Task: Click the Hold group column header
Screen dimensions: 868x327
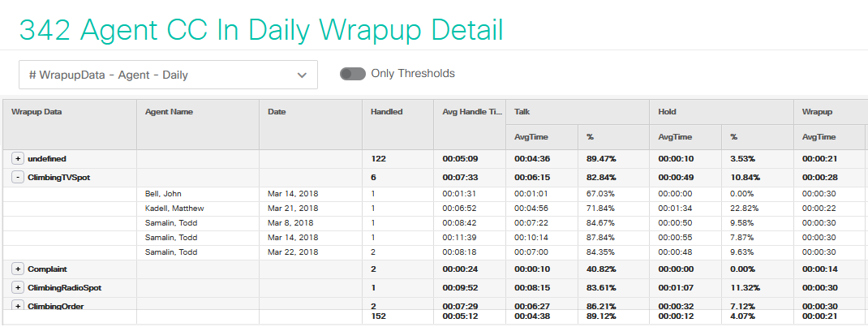Action: click(x=721, y=112)
